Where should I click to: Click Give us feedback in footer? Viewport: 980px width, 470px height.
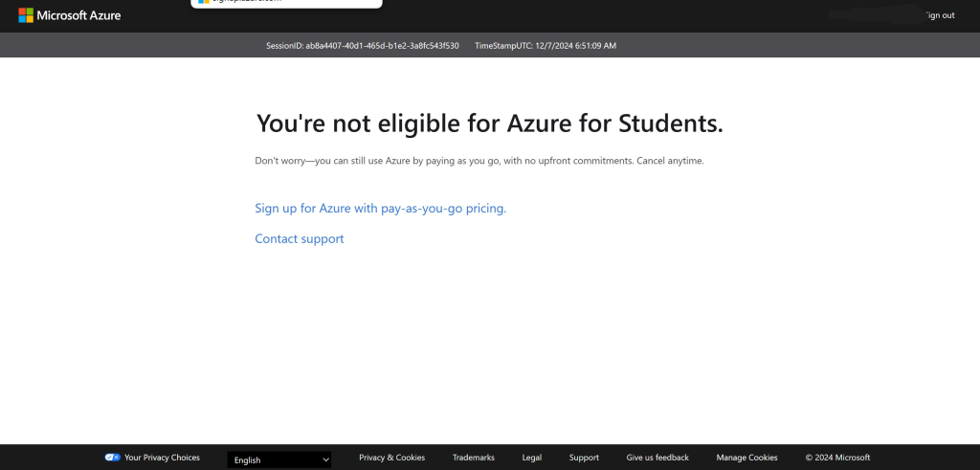pos(657,458)
